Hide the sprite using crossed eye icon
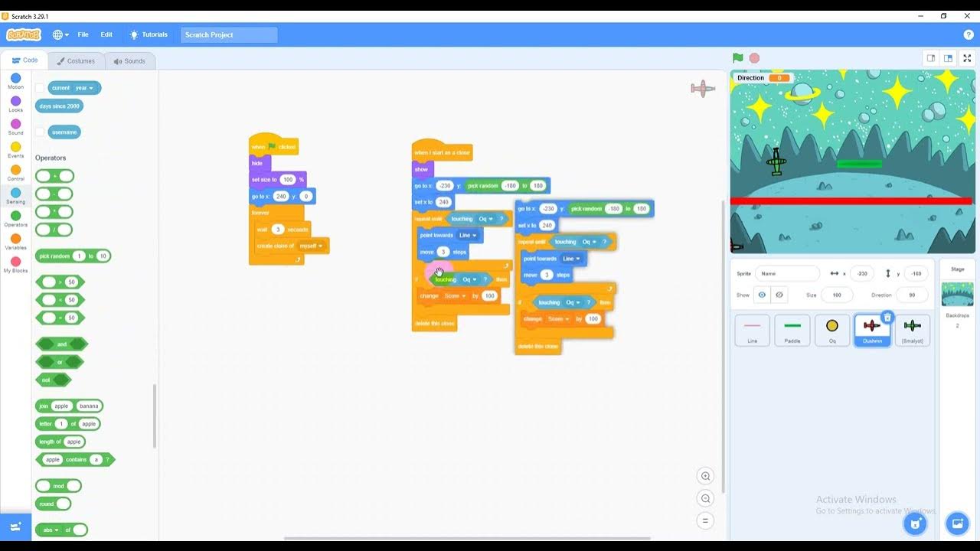The height and width of the screenshot is (551, 980). point(779,295)
